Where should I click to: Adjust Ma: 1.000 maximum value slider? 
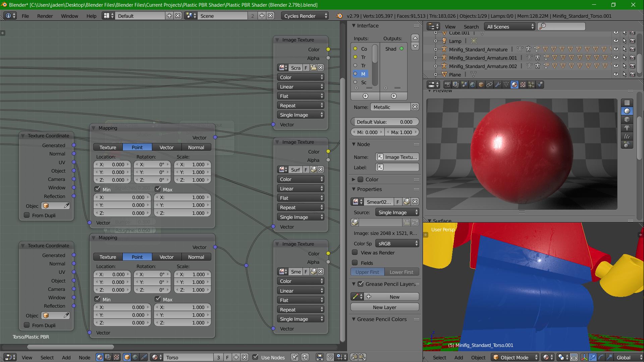click(x=402, y=132)
